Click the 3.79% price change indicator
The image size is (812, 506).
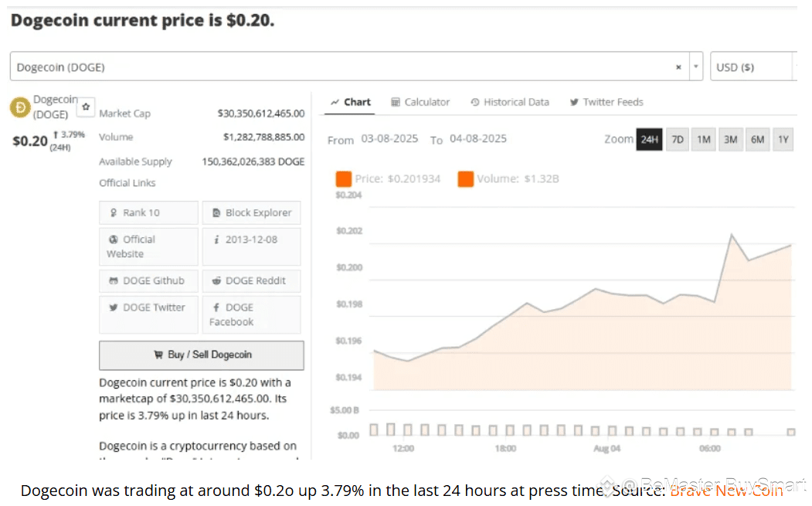coord(69,134)
